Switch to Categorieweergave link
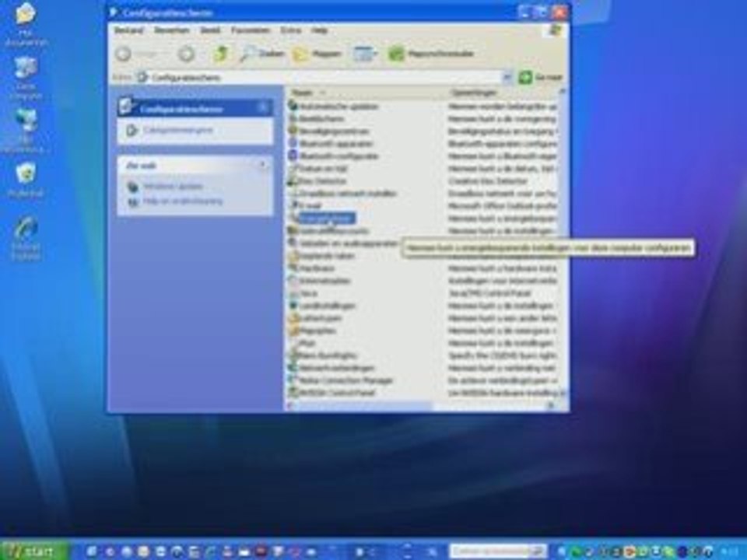The height and width of the screenshot is (560, 747). pos(177,130)
